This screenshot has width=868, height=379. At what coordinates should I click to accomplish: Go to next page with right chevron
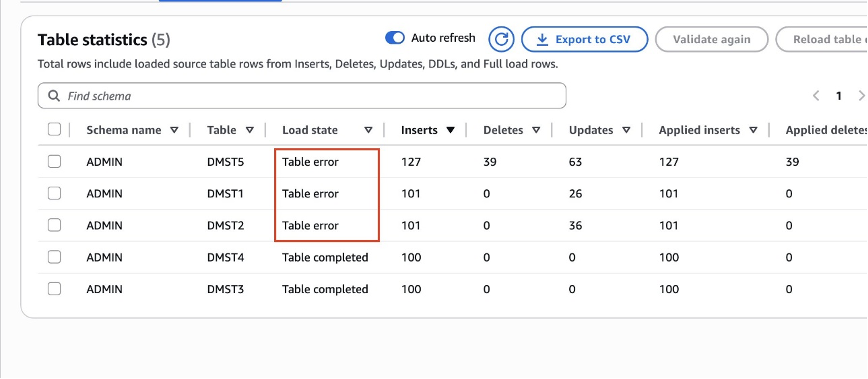[x=861, y=96]
